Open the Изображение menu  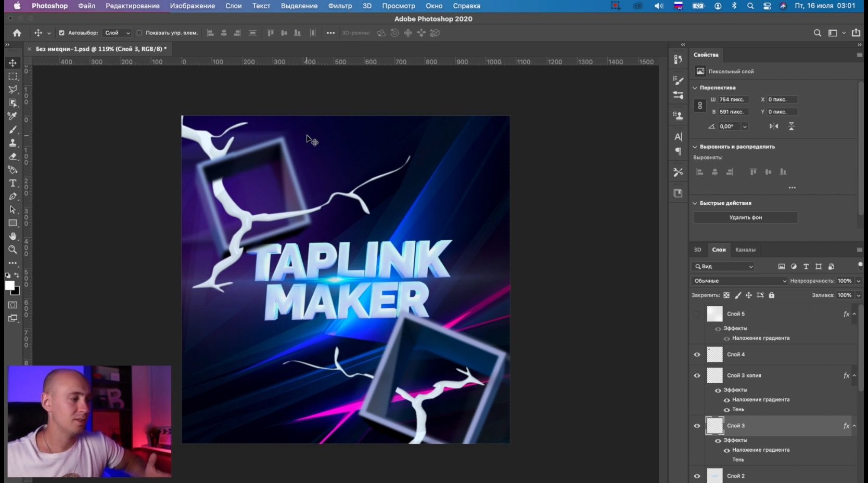193,6
